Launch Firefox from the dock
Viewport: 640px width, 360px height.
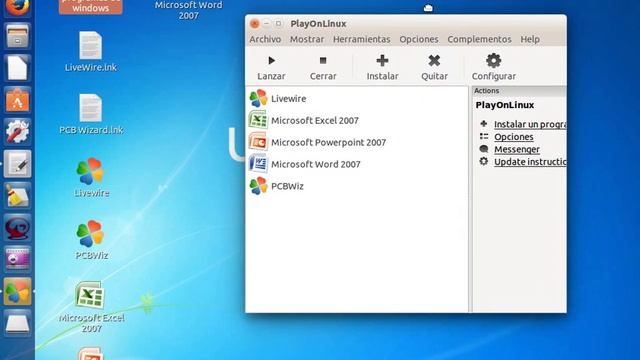click(x=17, y=7)
